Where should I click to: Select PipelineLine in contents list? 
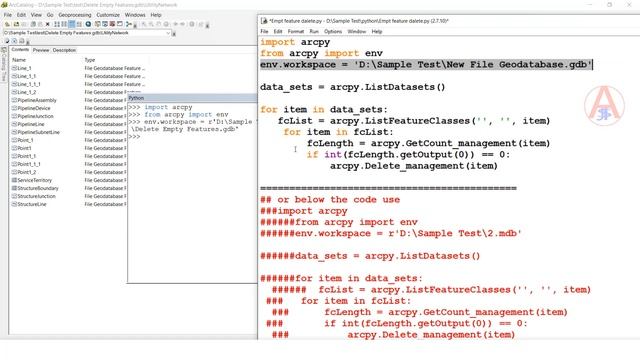(x=28, y=124)
